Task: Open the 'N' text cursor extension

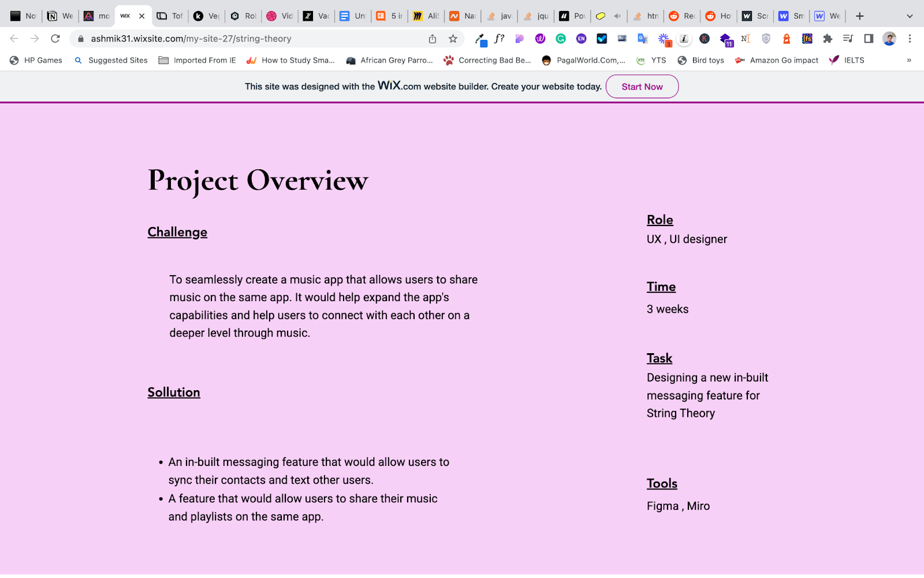Action: click(x=746, y=39)
